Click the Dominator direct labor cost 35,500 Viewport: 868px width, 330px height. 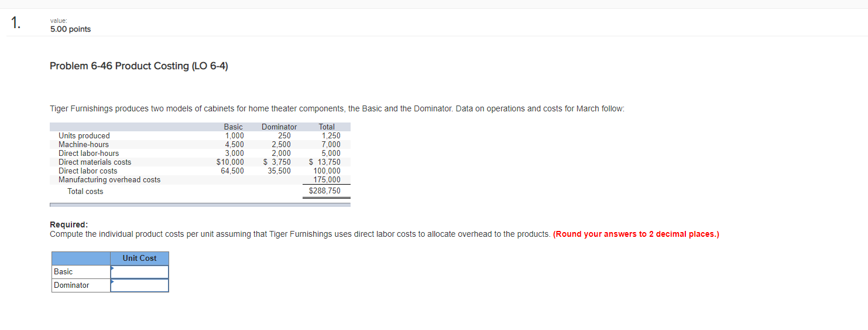pyautogui.click(x=279, y=171)
